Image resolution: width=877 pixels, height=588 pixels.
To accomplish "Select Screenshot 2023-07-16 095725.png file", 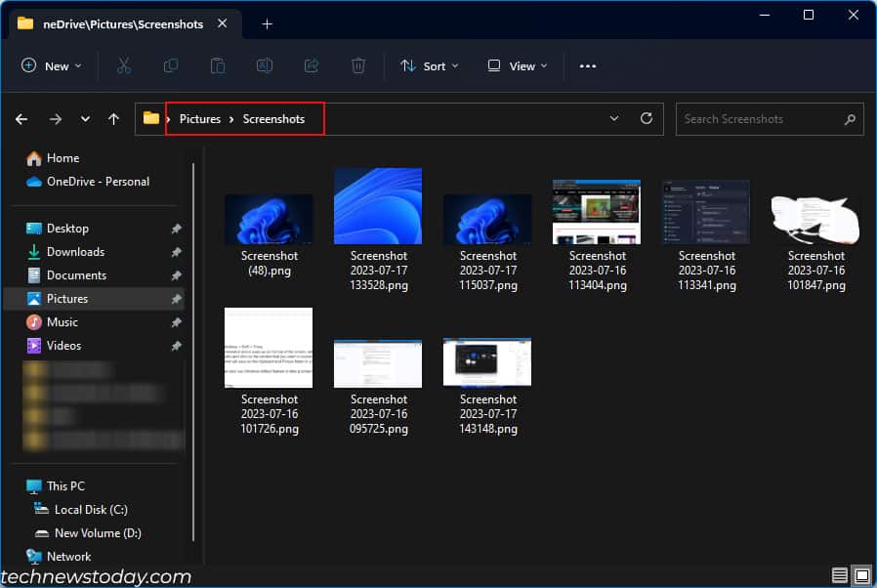I will pos(378,387).
